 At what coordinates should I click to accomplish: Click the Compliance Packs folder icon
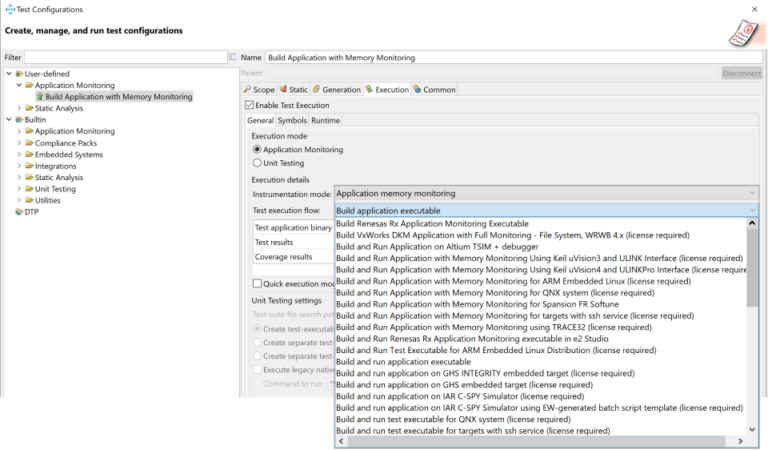29,143
